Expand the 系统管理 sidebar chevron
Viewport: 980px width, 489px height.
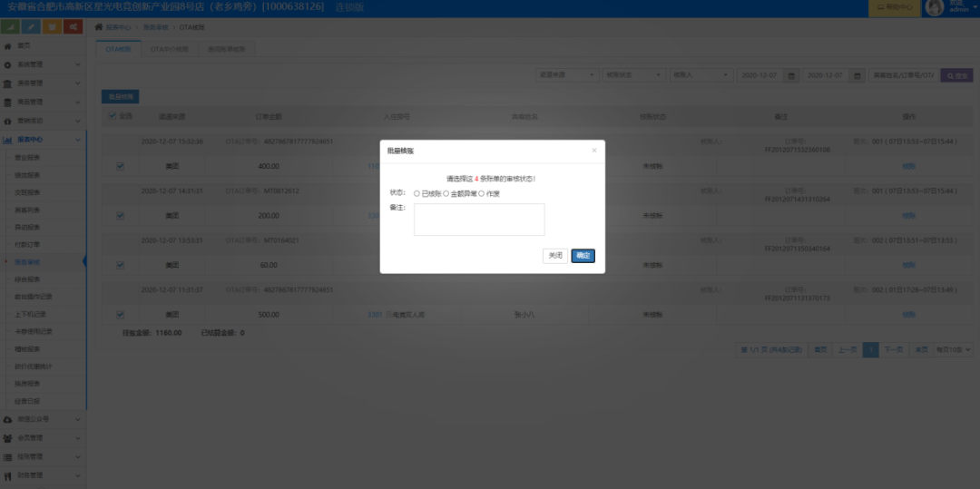point(78,65)
